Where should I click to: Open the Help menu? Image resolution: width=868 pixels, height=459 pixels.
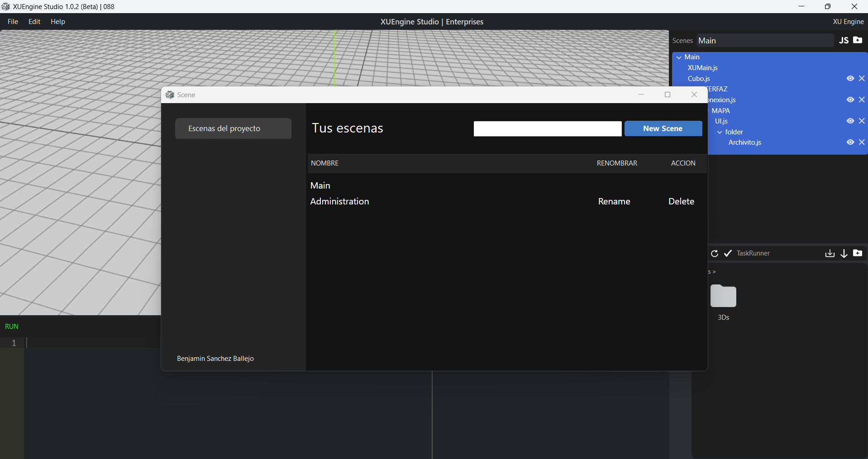tap(57, 22)
